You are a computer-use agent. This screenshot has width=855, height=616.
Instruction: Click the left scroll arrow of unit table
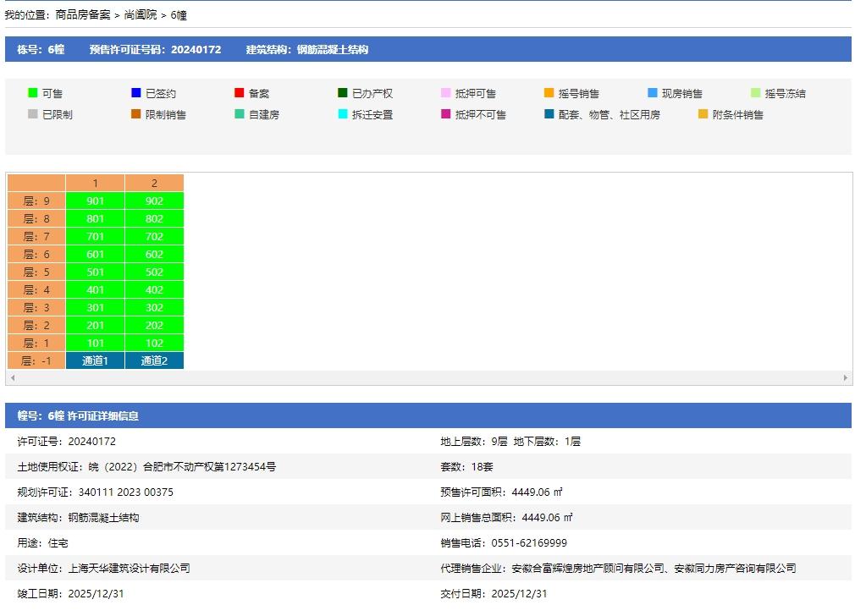coord(12,377)
